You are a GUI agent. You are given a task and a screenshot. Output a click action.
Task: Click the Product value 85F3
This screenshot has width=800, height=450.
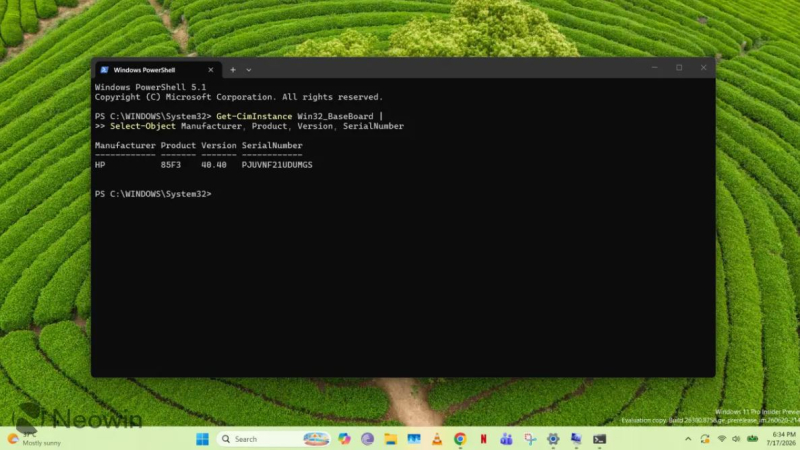(170, 165)
